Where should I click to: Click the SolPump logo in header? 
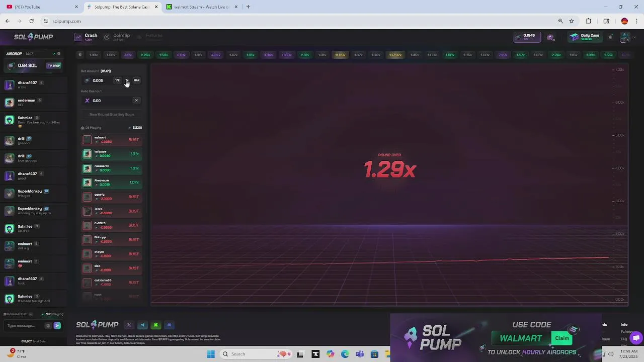pos(33,37)
